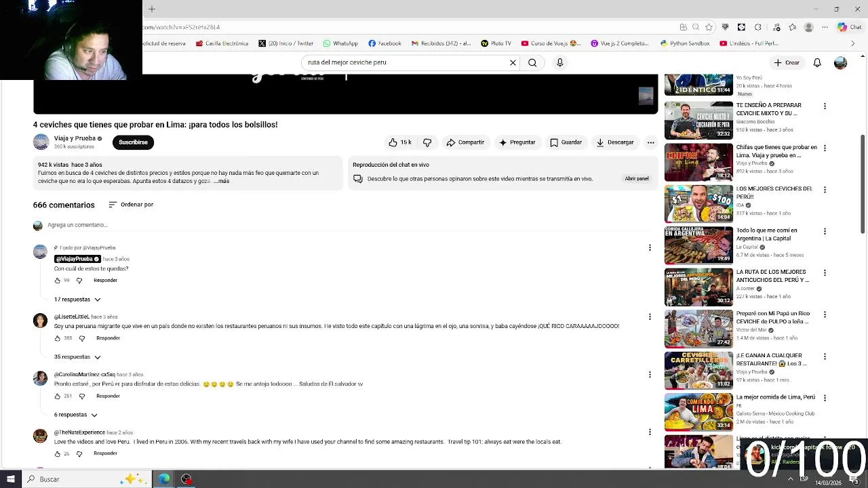Activate voice search microphone icon
The width and height of the screenshot is (868, 488).
[559, 62]
